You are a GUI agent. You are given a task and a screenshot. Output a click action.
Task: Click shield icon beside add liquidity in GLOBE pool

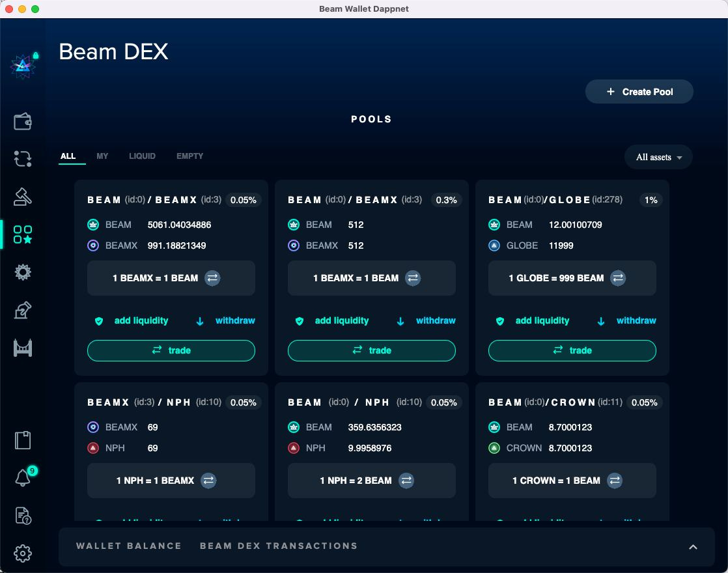(500, 321)
